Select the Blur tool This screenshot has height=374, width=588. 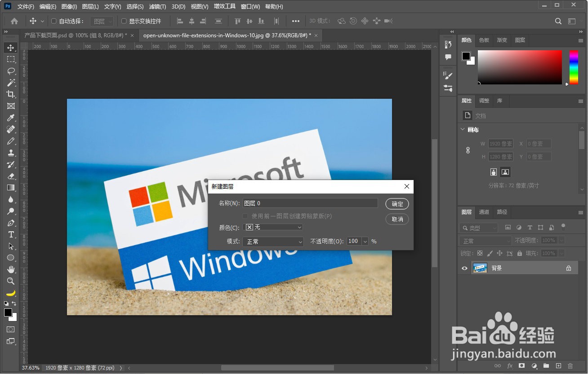click(x=11, y=199)
